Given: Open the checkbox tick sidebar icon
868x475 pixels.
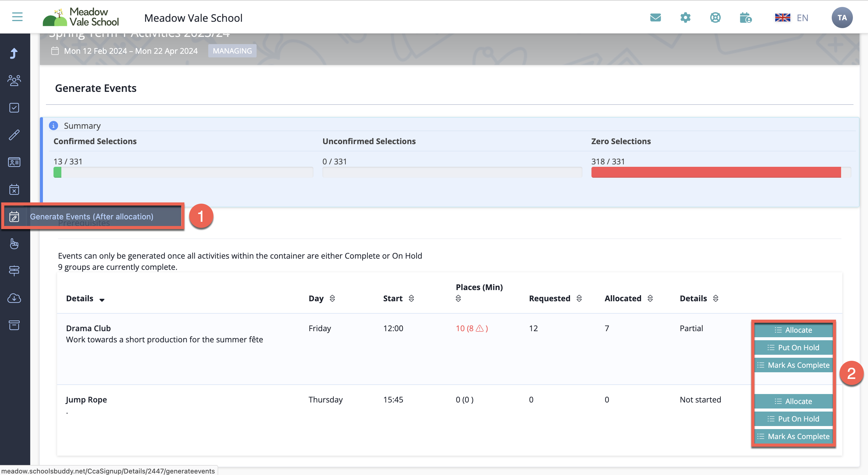Looking at the screenshot, I should pos(14,108).
